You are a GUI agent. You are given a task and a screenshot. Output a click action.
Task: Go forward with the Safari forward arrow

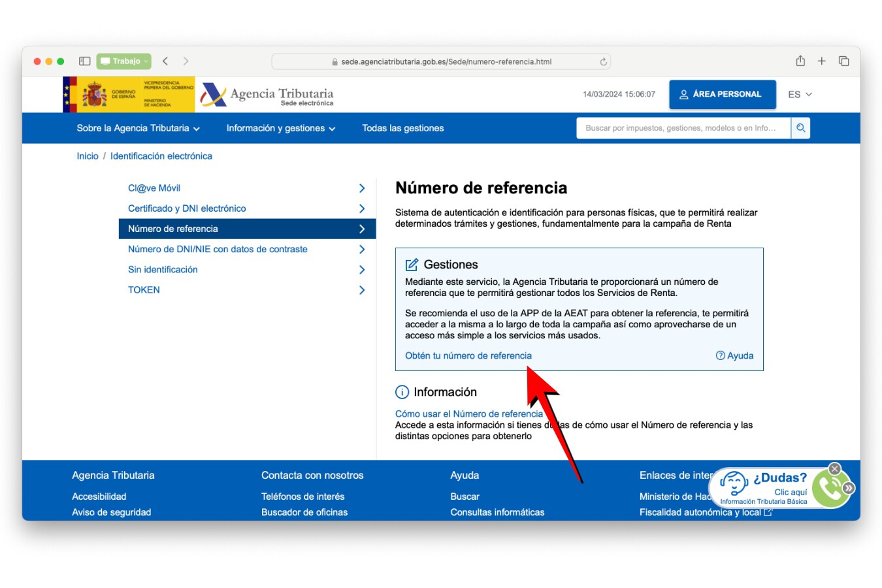(186, 61)
